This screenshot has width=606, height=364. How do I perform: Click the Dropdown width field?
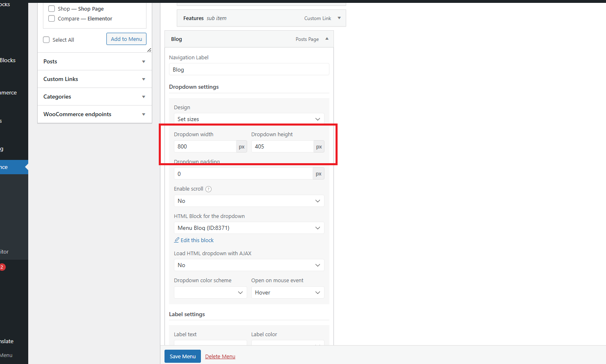click(x=205, y=146)
